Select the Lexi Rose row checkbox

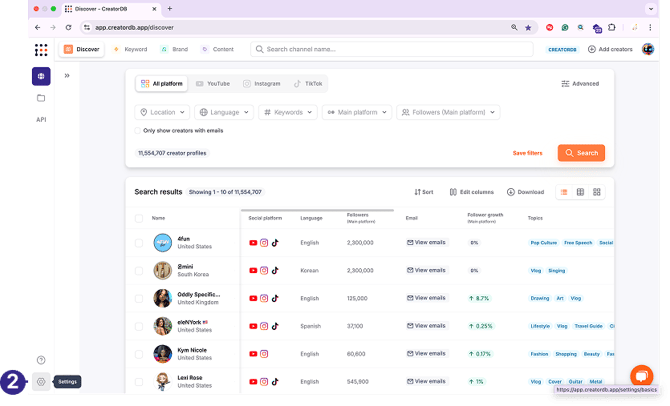click(139, 382)
